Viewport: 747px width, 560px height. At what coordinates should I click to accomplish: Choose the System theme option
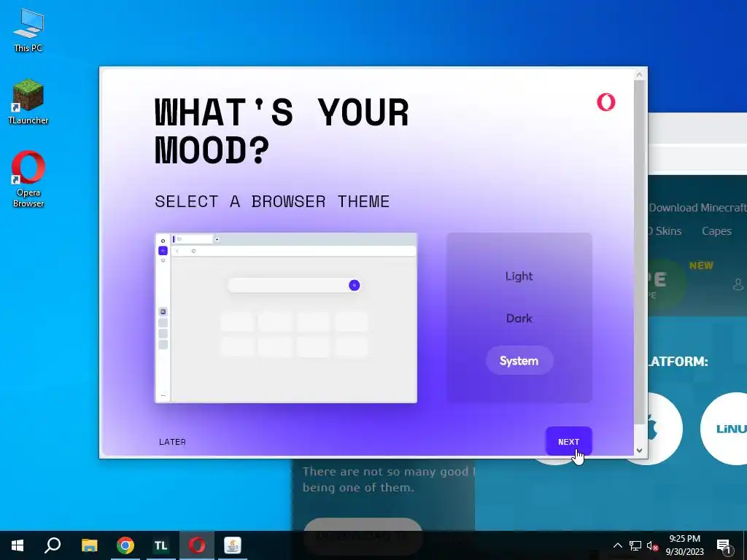pos(519,360)
